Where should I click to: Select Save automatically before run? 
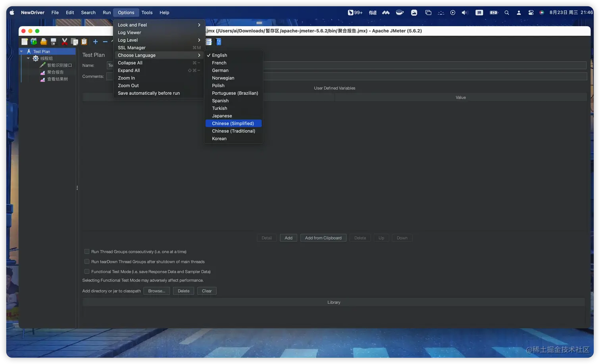tap(159, 93)
